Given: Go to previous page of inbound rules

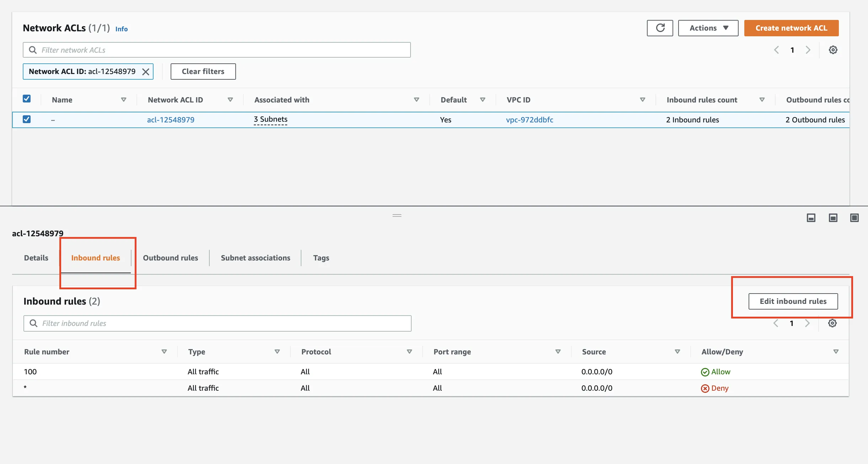Looking at the screenshot, I should [776, 323].
